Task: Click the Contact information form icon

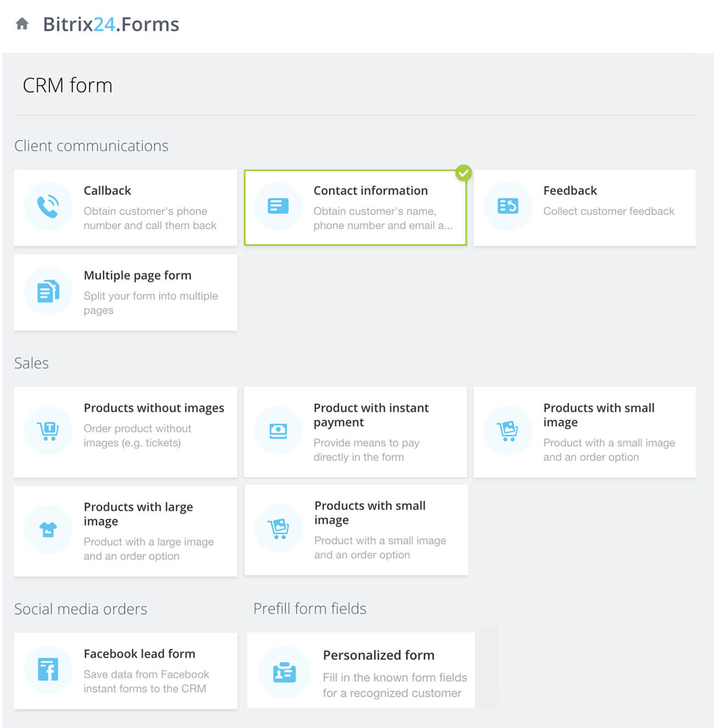Action: 278,207
